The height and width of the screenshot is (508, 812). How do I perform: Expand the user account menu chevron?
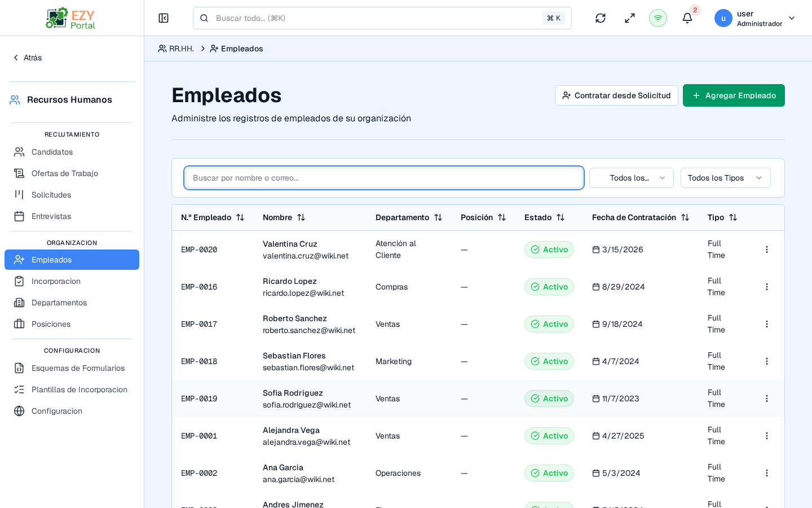[x=792, y=18]
